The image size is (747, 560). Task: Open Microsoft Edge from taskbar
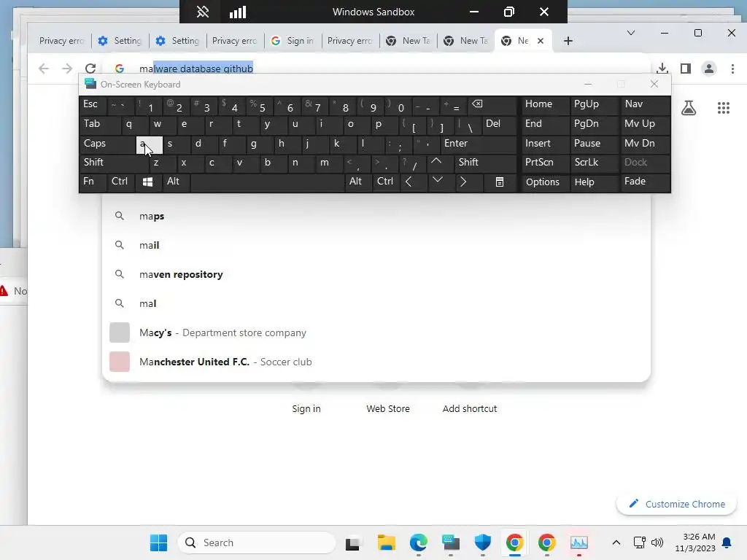click(418, 542)
